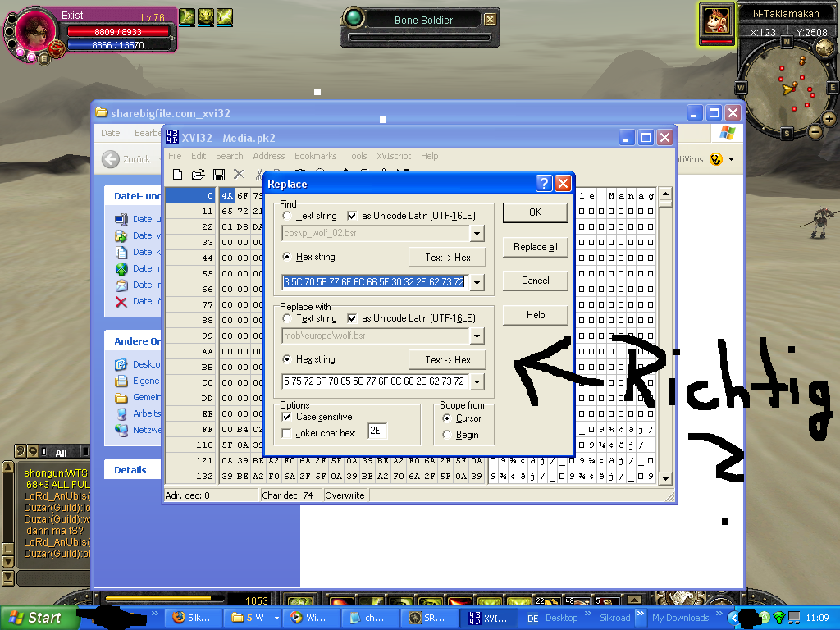Close the Bone Soldier target frame
Image resolution: width=840 pixels, height=630 pixels.
(490, 20)
